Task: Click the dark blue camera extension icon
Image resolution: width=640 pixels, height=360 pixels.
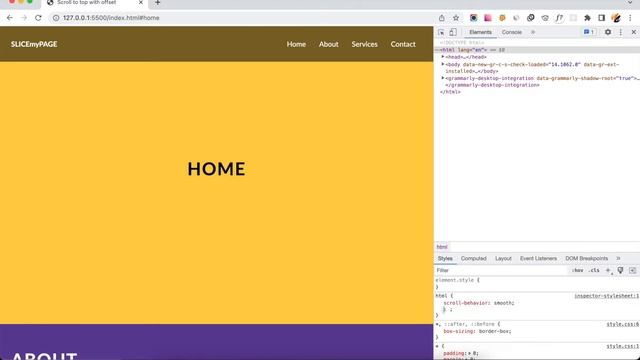Action: (x=473, y=18)
